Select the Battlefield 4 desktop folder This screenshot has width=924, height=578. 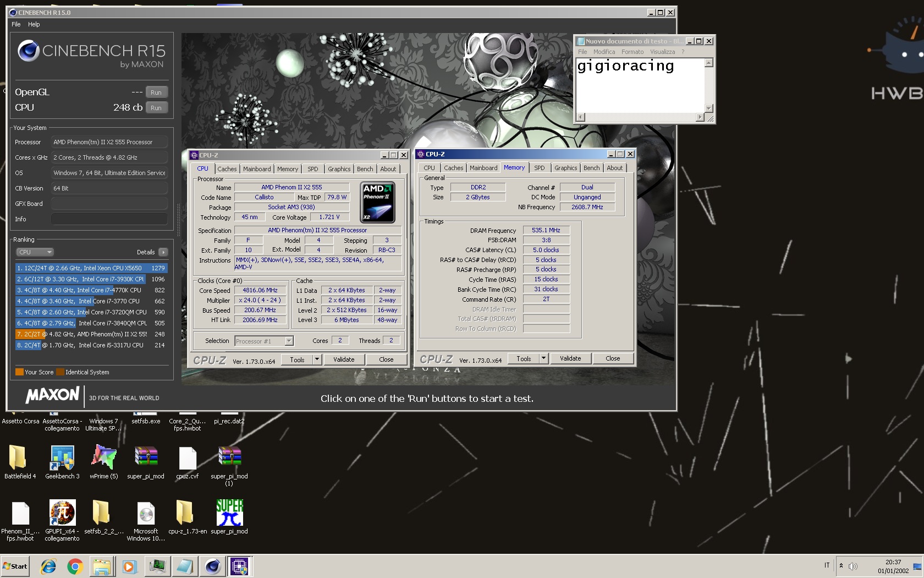20,461
